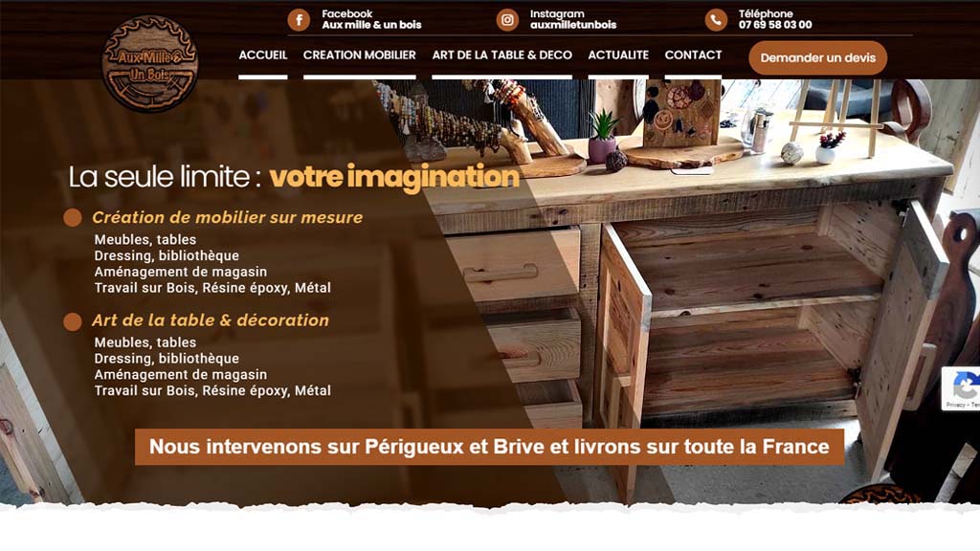This screenshot has width=980, height=551.
Task: Click the Aux Mille & Un Bois logo
Action: click(x=150, y=64)
